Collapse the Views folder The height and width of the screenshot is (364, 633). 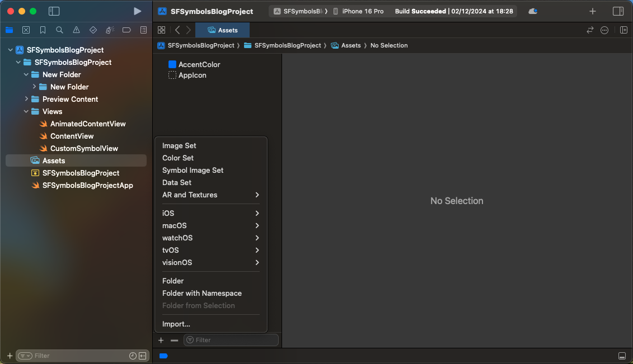click(x=26, y=111)
